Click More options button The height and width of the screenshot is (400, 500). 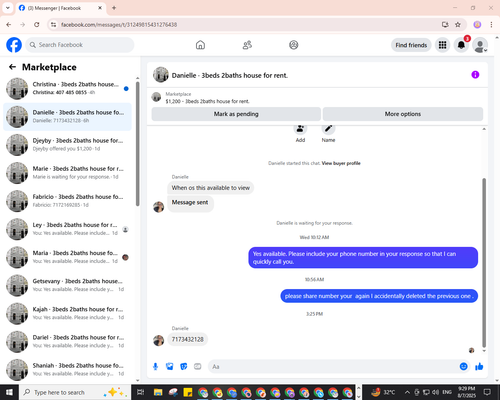coord(403,114)
